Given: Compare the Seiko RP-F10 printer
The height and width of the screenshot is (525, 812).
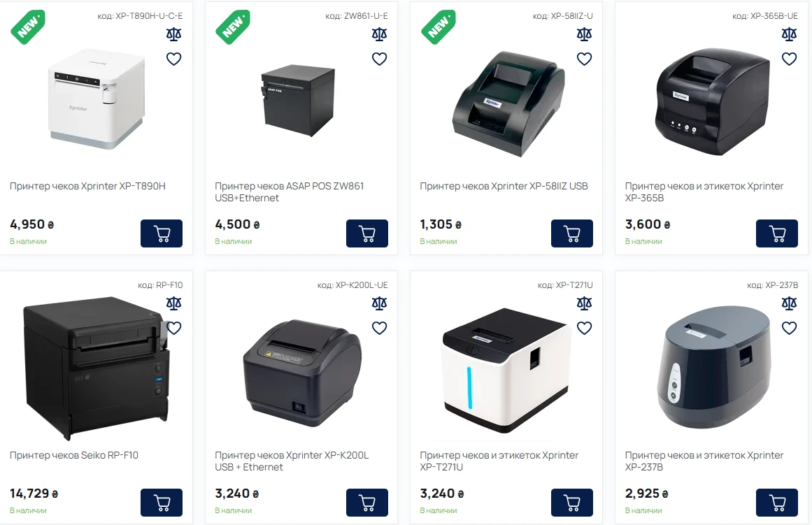Looking at the screenshot, I should (x=174, y=304).
